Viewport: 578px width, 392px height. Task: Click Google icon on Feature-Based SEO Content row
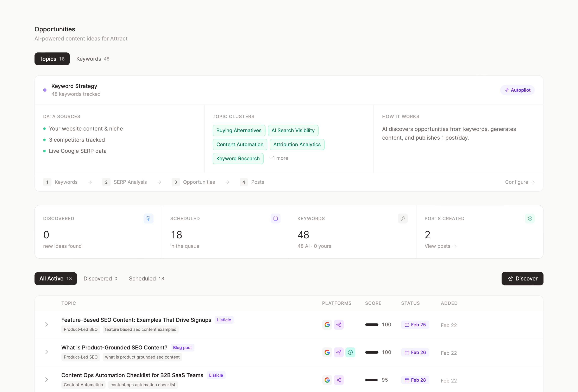[x=327, y=325]
